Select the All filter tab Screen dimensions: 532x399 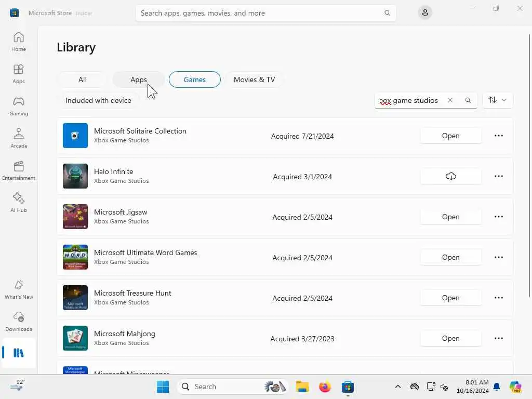[x=83, y=79]
